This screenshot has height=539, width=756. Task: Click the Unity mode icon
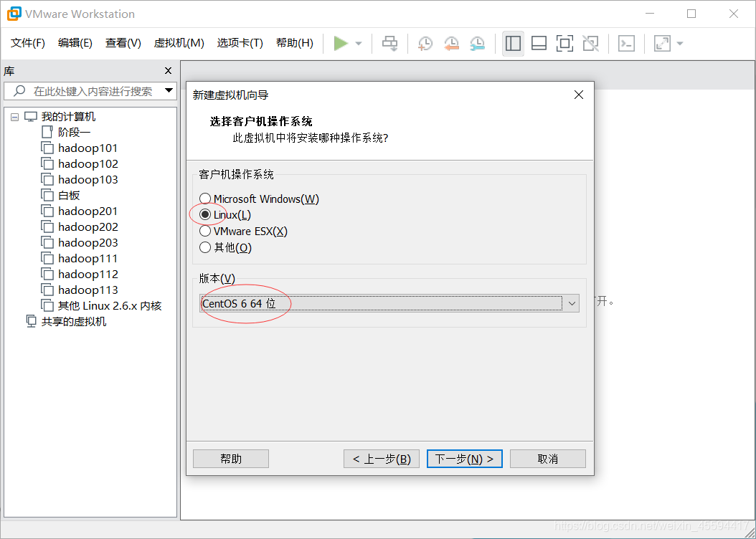click(x=590, y=43)
